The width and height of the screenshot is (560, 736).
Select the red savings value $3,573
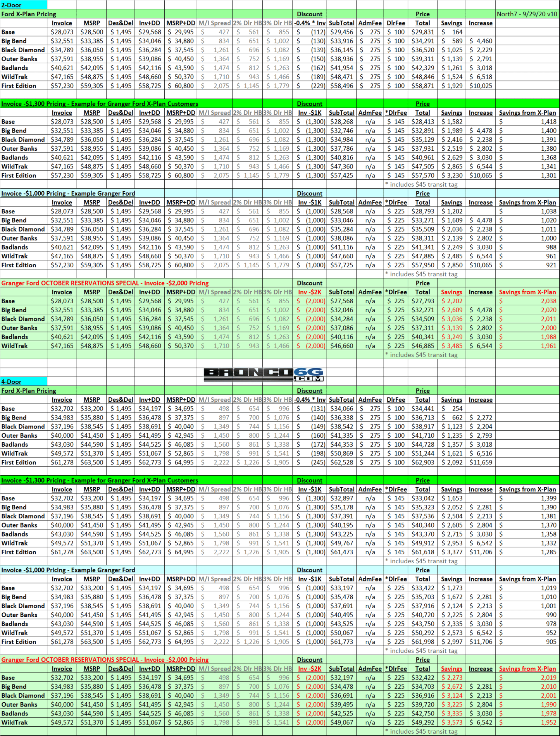click(x=452, y=722)
